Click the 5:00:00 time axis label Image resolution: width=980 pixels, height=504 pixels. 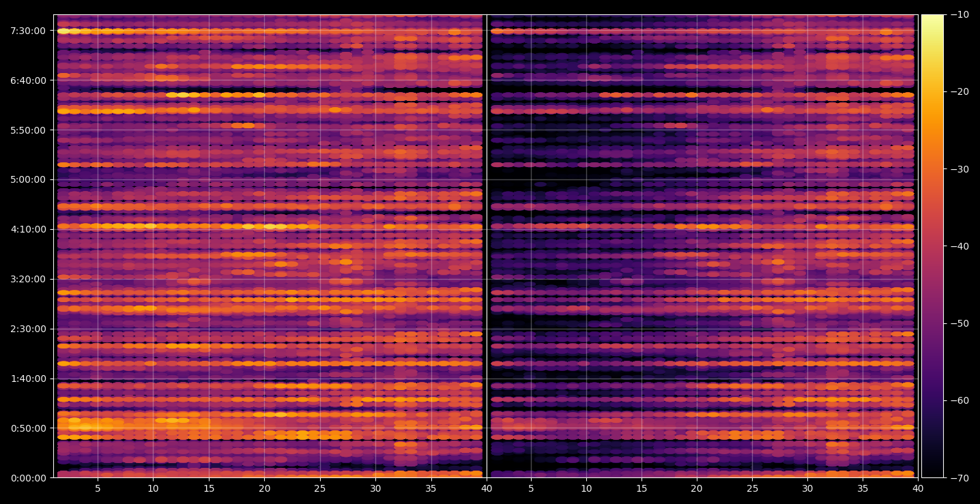click(28, 179)
